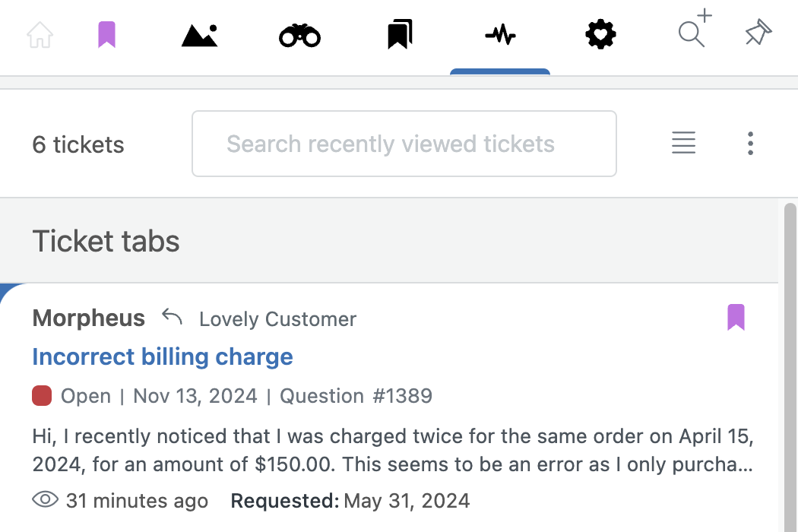Open the Incorrect billing charge ticket link
The image size is (798, 532).
point(163,356)
